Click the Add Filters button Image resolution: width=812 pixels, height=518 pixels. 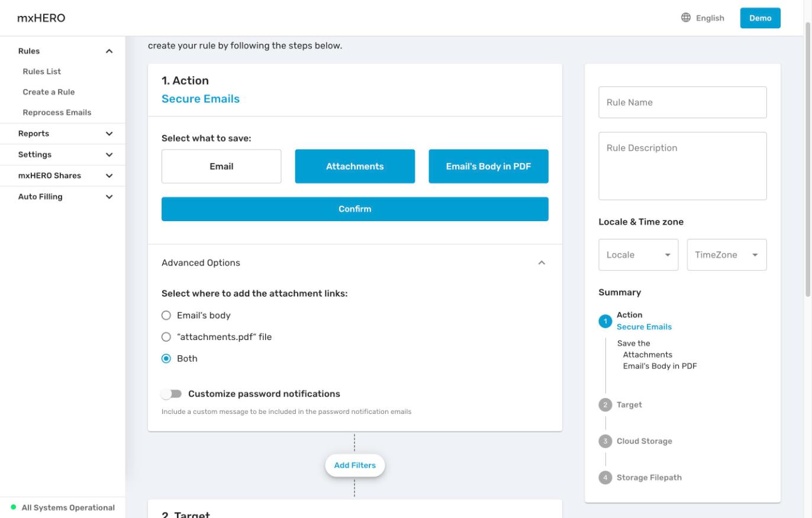[355, 465]
